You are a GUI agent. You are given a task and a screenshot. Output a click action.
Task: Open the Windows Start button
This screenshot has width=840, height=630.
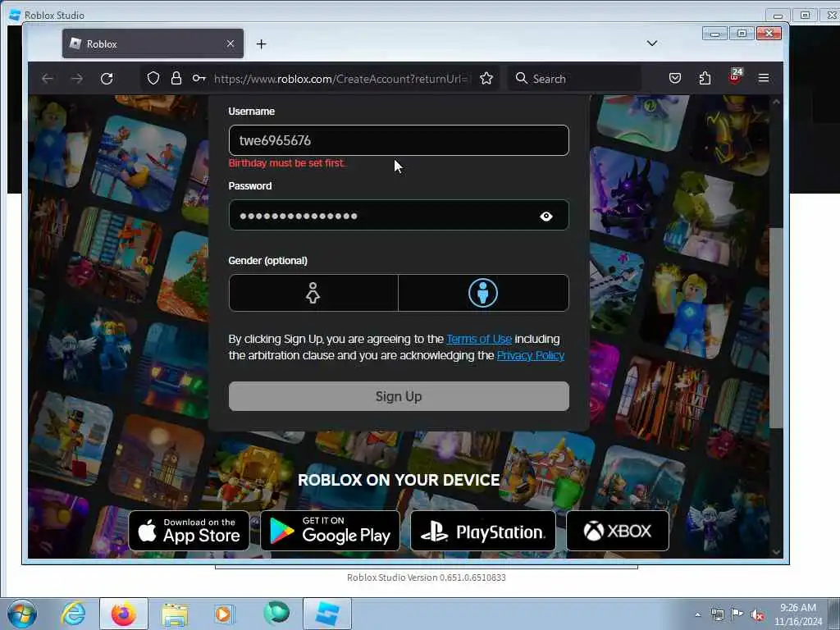[x=21, y=614]
